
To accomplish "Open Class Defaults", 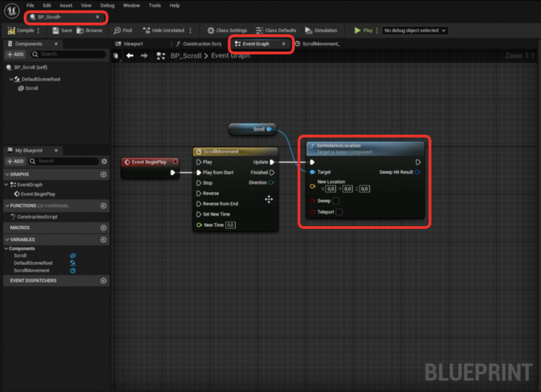I will [x=276, y=31].
